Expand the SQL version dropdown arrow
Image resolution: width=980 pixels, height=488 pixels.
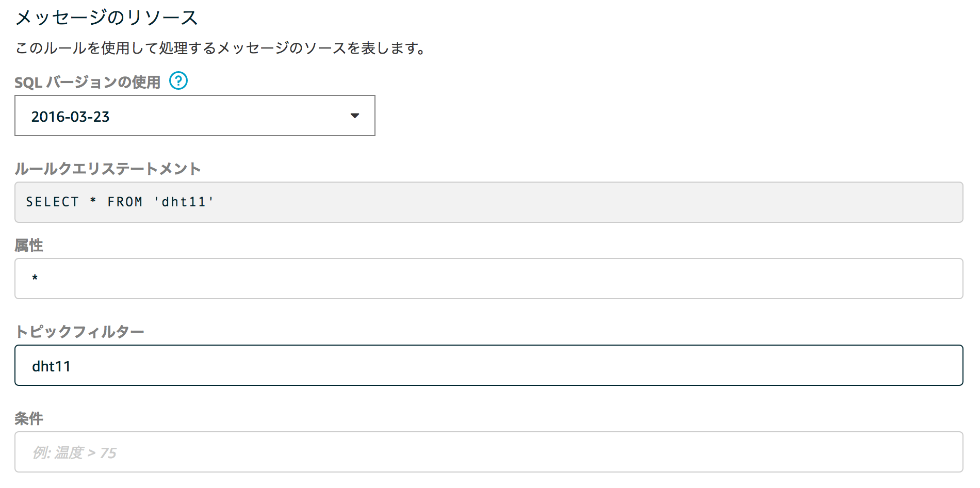point(355,116)
